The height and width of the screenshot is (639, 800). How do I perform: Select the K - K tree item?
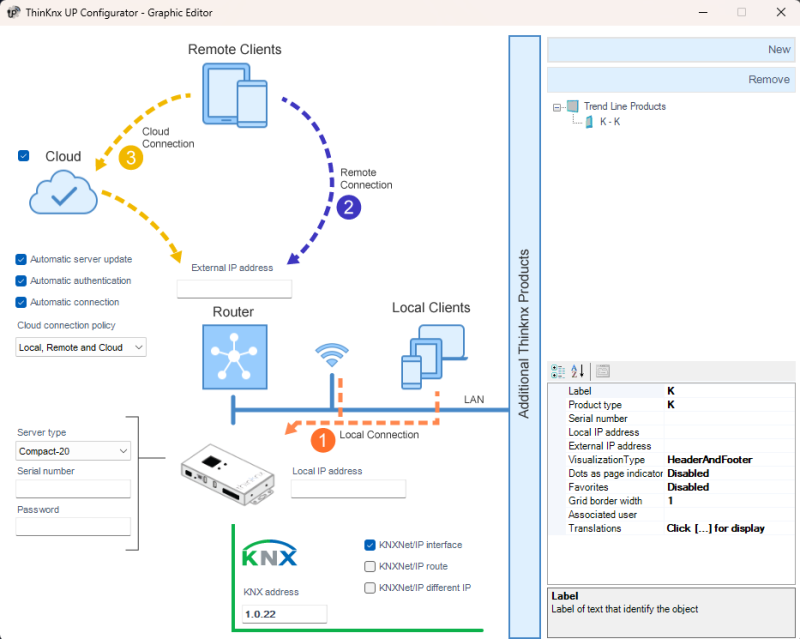pyautogui.click(x=609, y=122)
